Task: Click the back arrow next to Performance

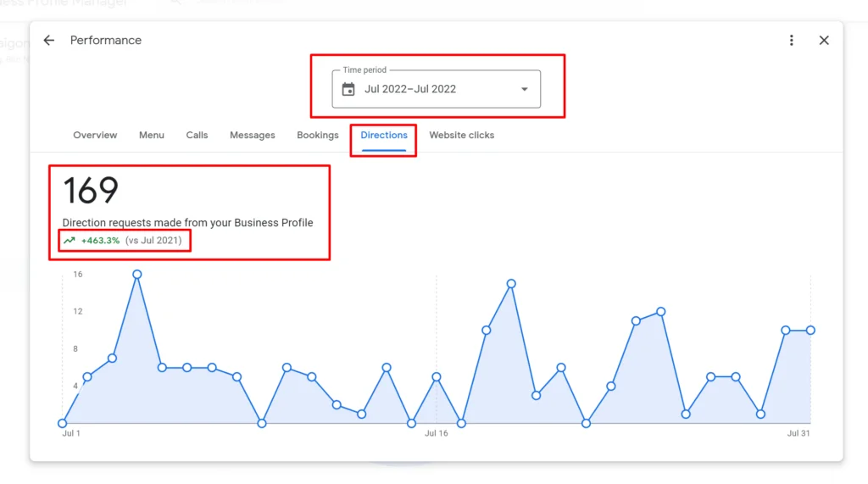Action: [49, 41]
